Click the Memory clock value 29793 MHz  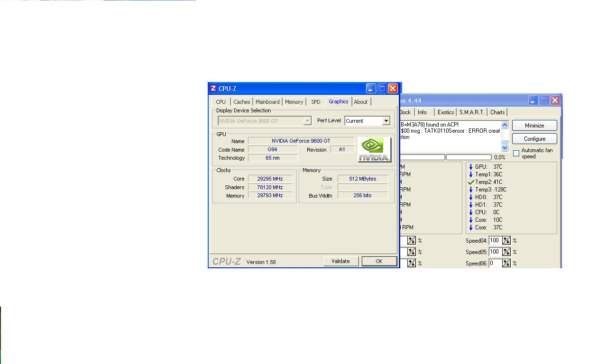click(270, 195)
